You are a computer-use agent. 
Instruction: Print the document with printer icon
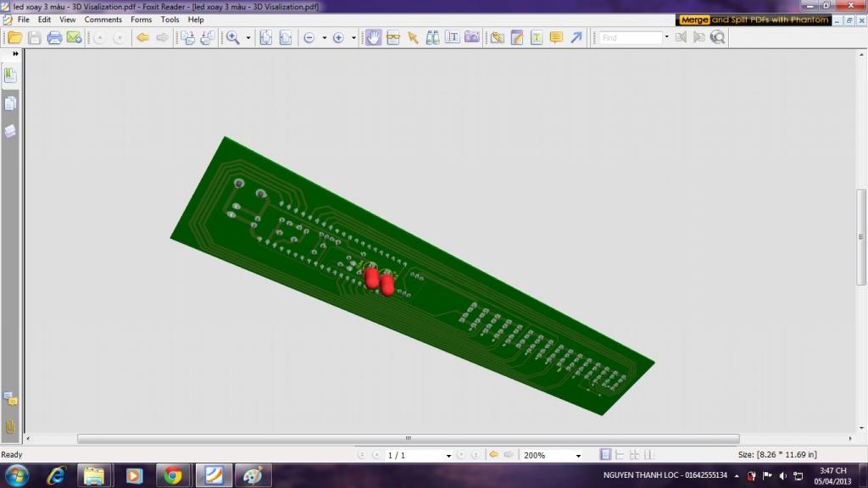[x=54, y=37]
